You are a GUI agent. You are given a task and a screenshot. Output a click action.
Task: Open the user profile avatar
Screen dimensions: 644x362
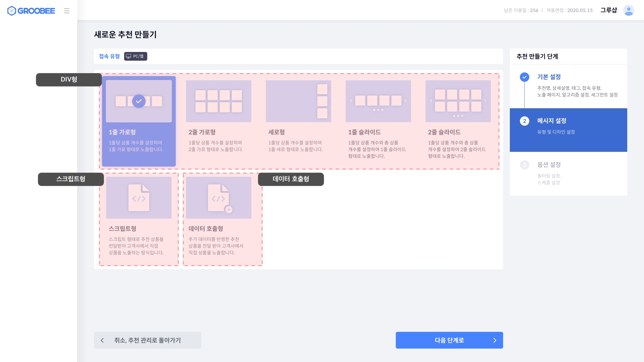[628, 10]
